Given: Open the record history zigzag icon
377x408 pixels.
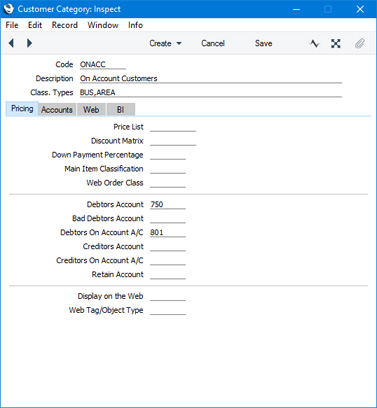Looking at the screenshot, I should [x=314, y=43].
